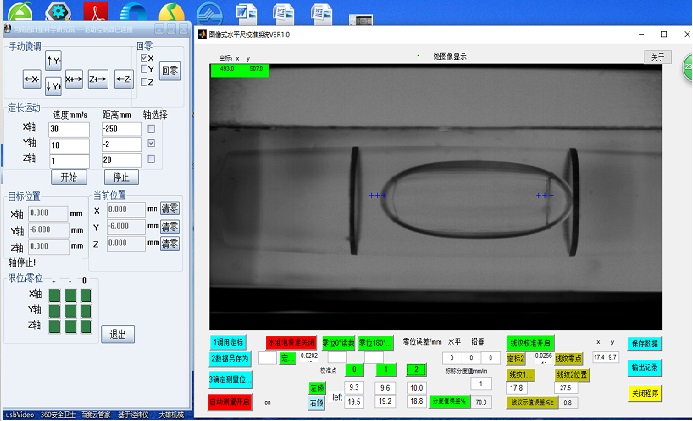
Task: Click the 右侧 right-side button
Action: coord(316,403)
